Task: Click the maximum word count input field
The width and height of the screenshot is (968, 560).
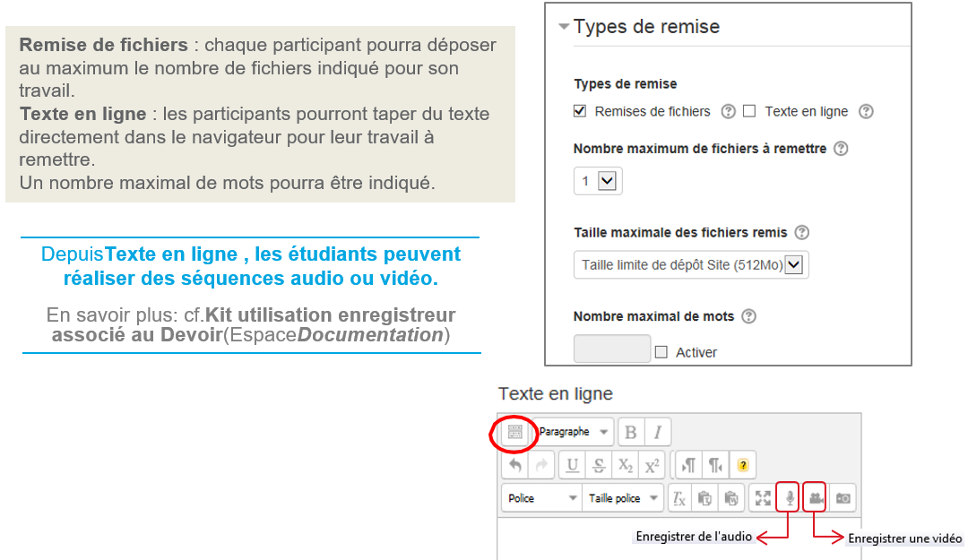Action: 612,349
